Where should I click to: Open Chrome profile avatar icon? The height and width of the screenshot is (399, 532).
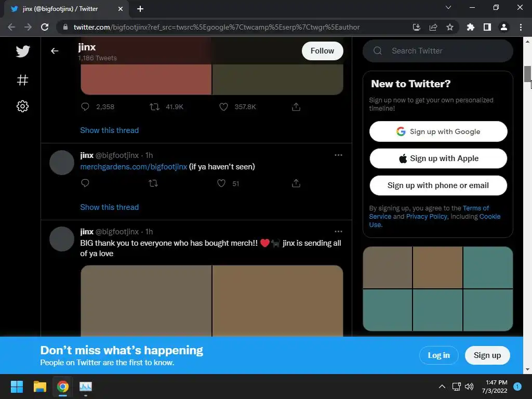(x=504, y=27)
